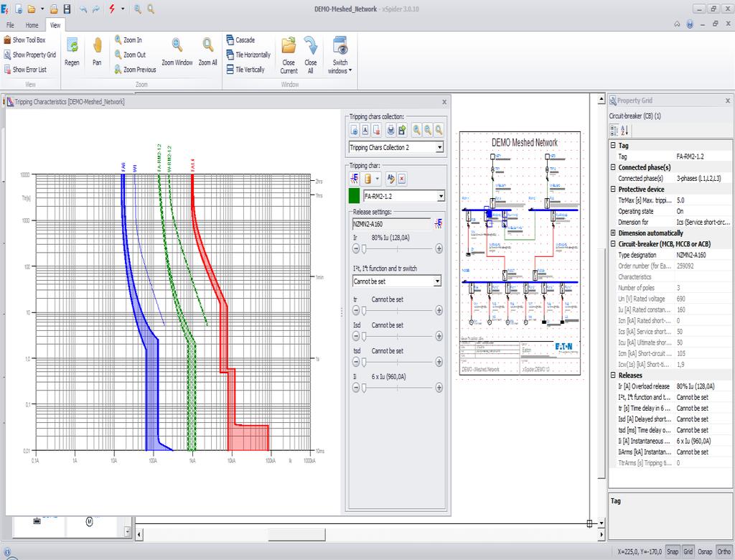Screen dimensions: 735x560
Task: Open the FA-RM2-1.2 tripping char dropdown
Action: click(x=441, y=196)
